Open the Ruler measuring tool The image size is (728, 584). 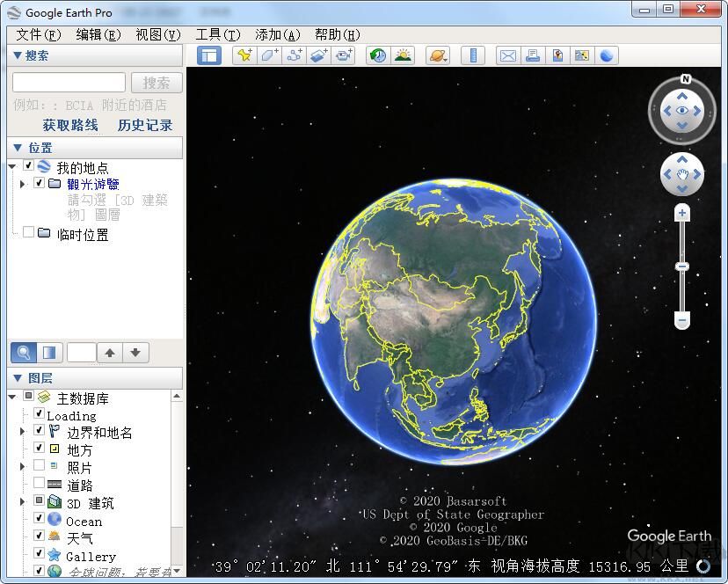pyautogui.click(x=472, y=55)
